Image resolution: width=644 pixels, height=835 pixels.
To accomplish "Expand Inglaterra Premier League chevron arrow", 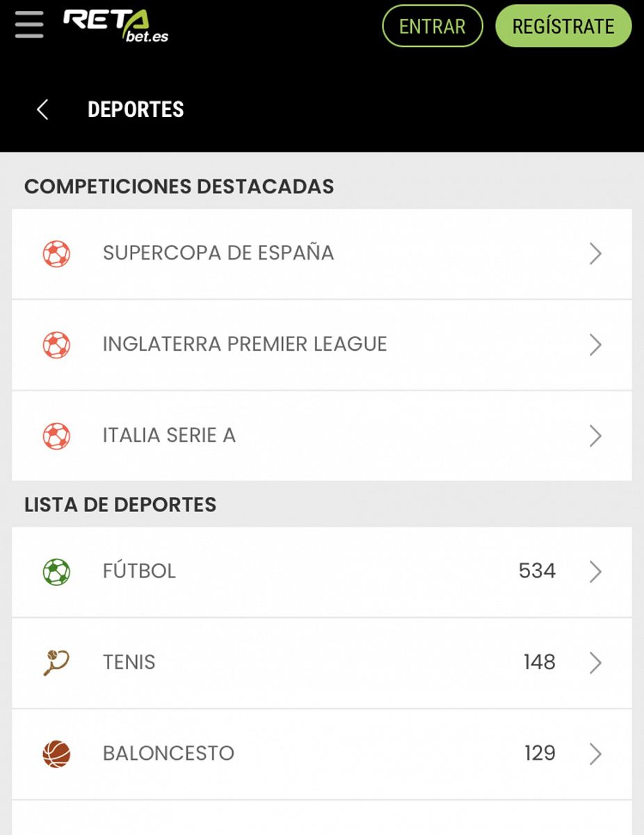I will pos(595,345).
